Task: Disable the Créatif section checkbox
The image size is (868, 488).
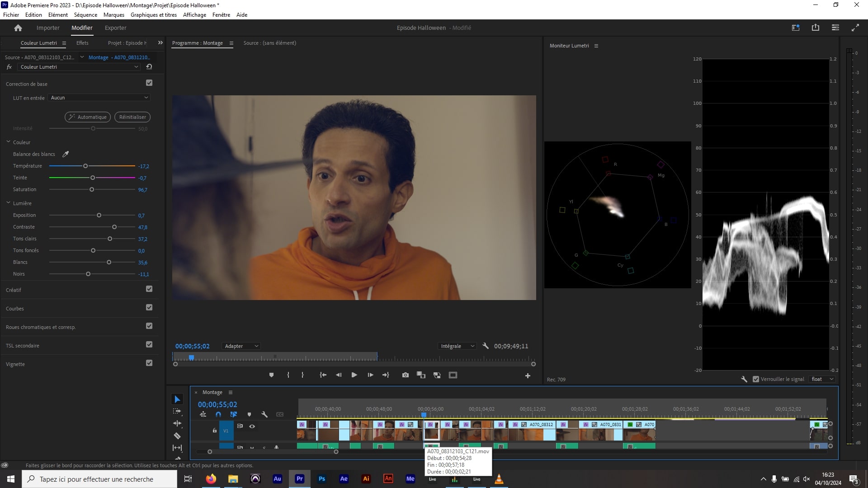Action: (x=149, y=289)
